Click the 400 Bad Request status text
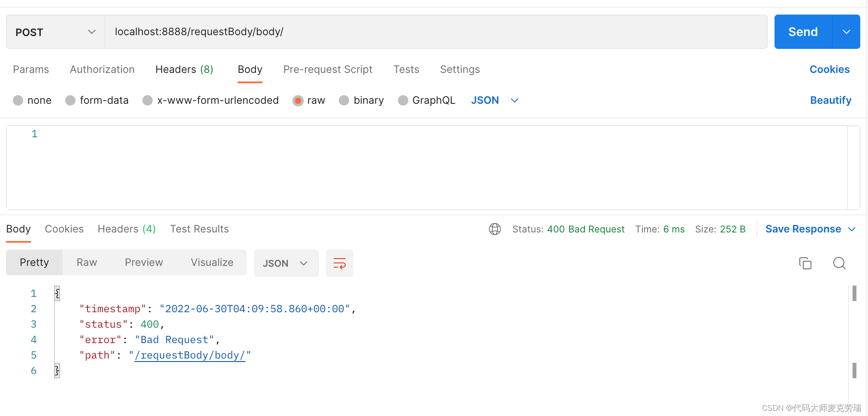The image size is (868, 416). pyautogui.click(x=586, y=229)
